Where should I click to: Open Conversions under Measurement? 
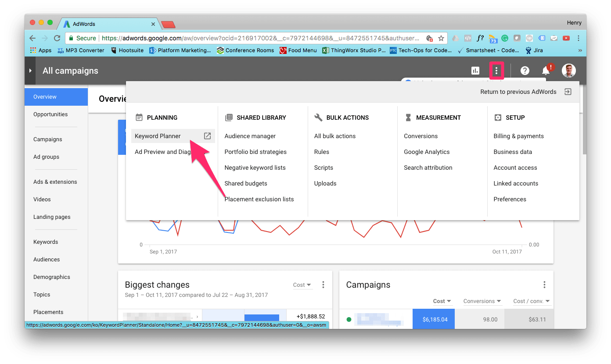tap(421, 136)
